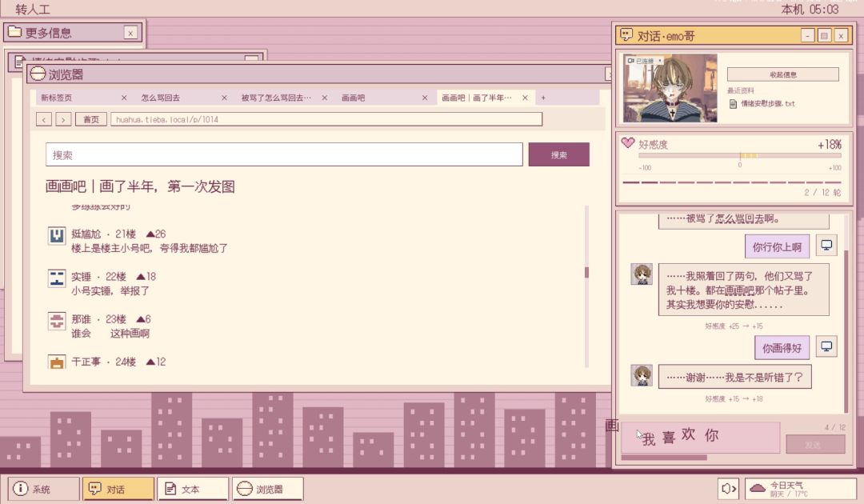Click monitor icon beside 你画得好
Viewport: 864px width, 504px height.
point(826,346)
